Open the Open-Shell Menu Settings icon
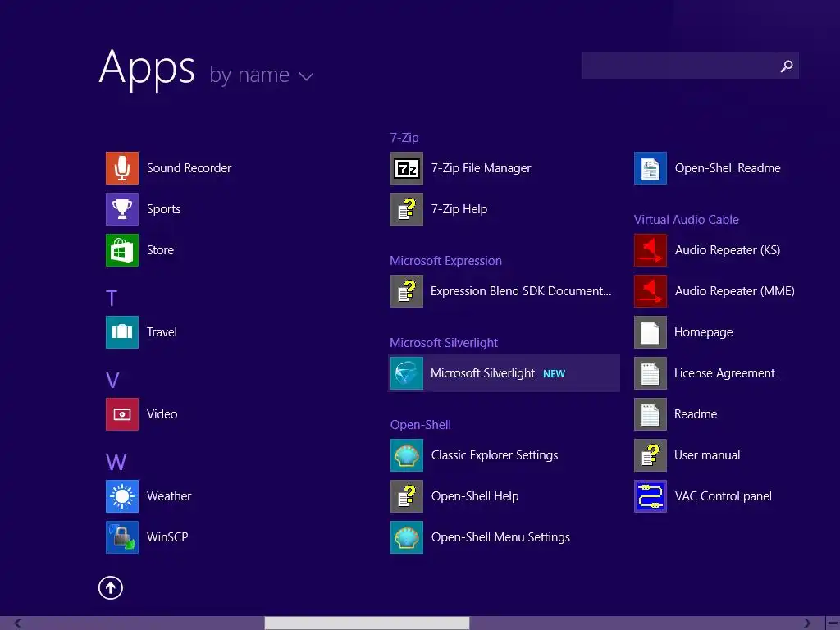840x630 pixels. [407, 537]
